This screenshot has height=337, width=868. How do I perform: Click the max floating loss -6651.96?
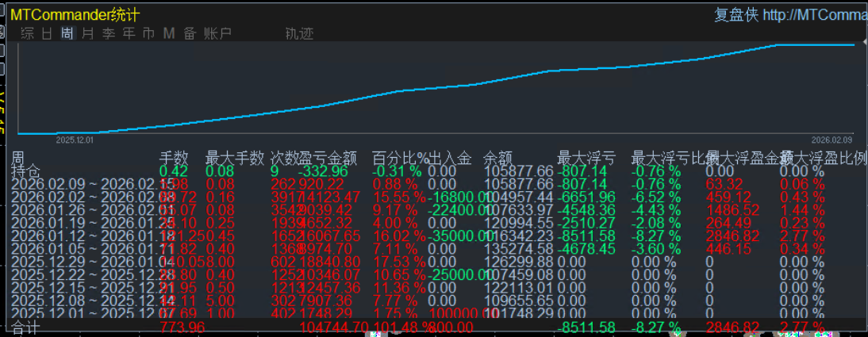[586, 197]
